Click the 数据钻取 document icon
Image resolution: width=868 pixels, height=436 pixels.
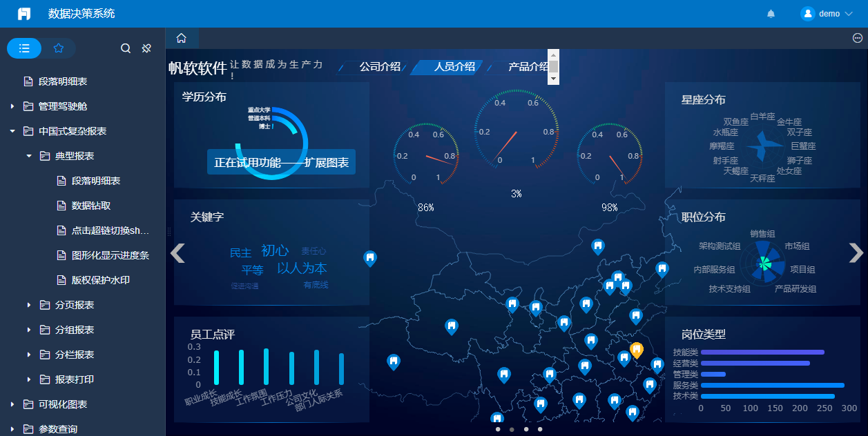[x=61, y=206]
